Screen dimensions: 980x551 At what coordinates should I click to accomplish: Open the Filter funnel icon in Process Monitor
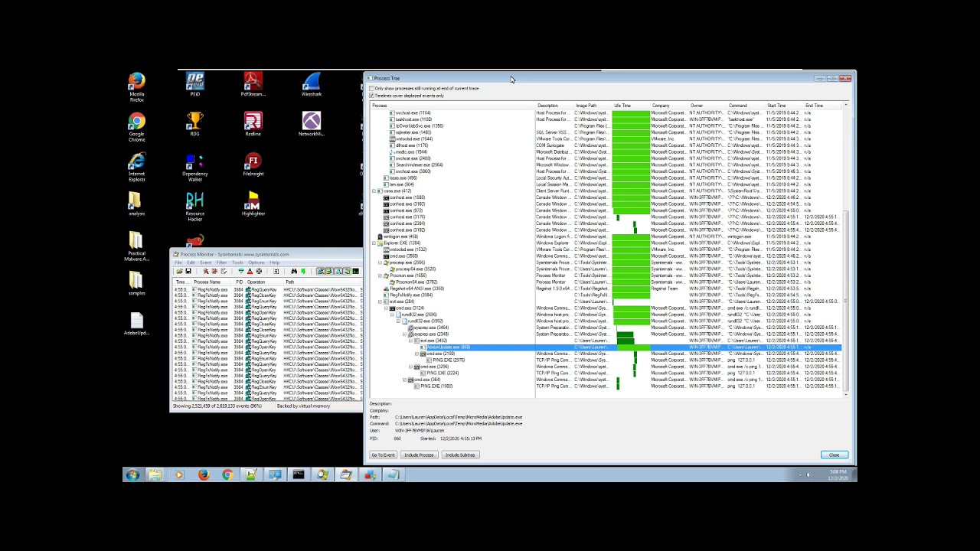click(241, 272)
